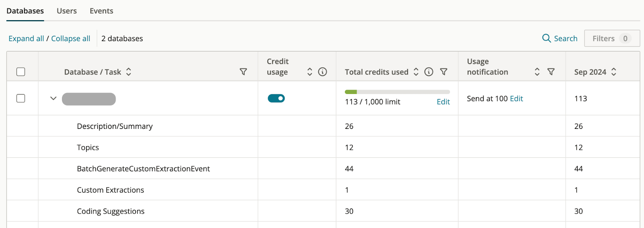This screenshot has height=228, width=644.
Task: Filter the Database / Task column
Action: pos(243,72)
